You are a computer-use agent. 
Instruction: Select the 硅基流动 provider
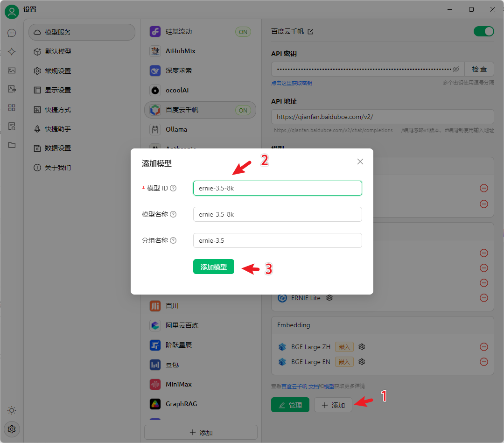(x=200, y=31)
